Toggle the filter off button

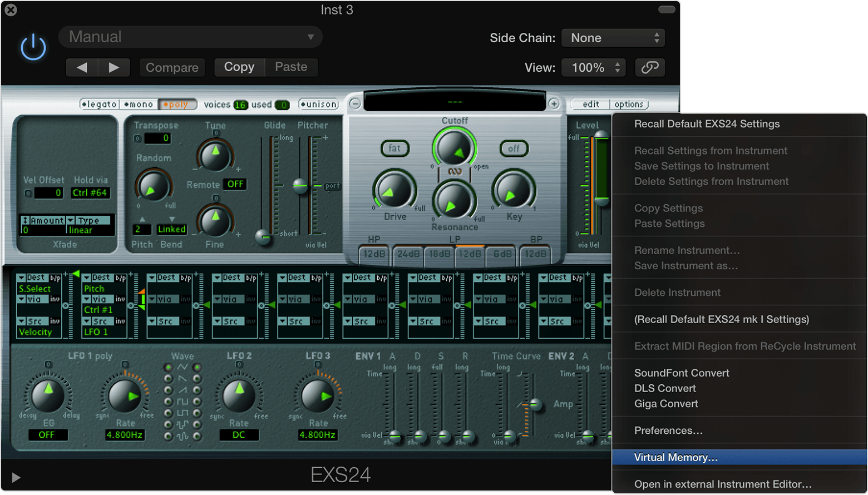[514, 148]
